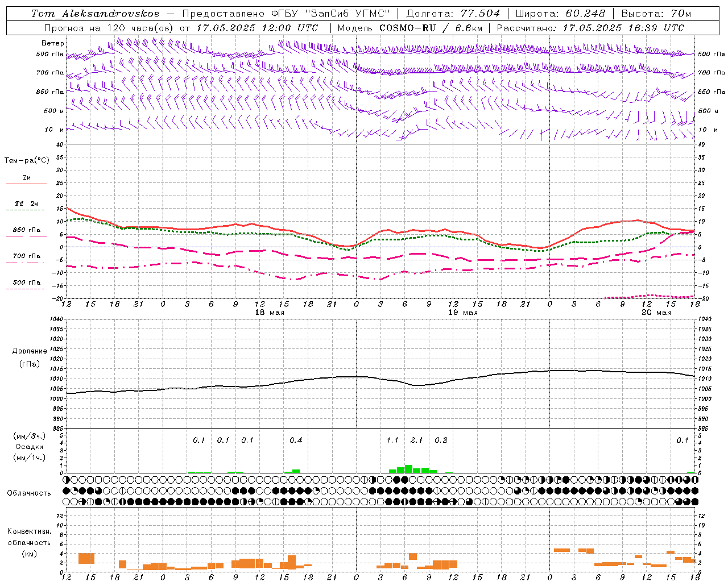Click the Широта: 60.248 value

pos(560,14)
